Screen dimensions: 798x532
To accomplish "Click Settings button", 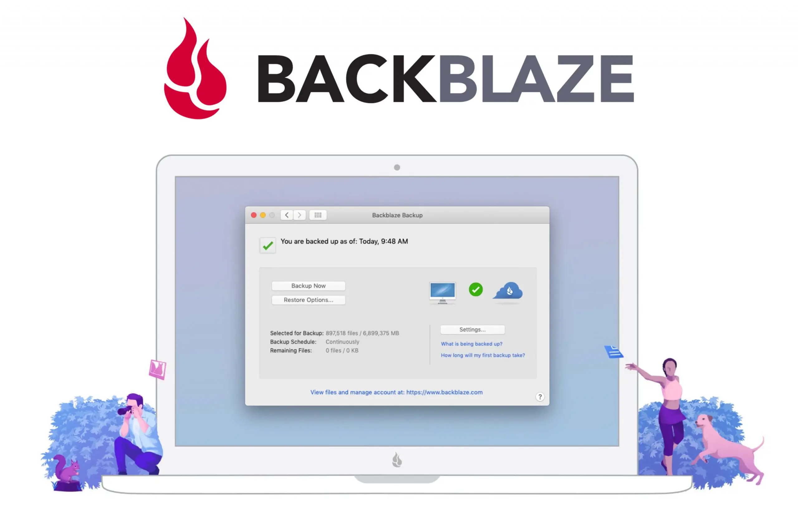I will click(x=472, y=329).
